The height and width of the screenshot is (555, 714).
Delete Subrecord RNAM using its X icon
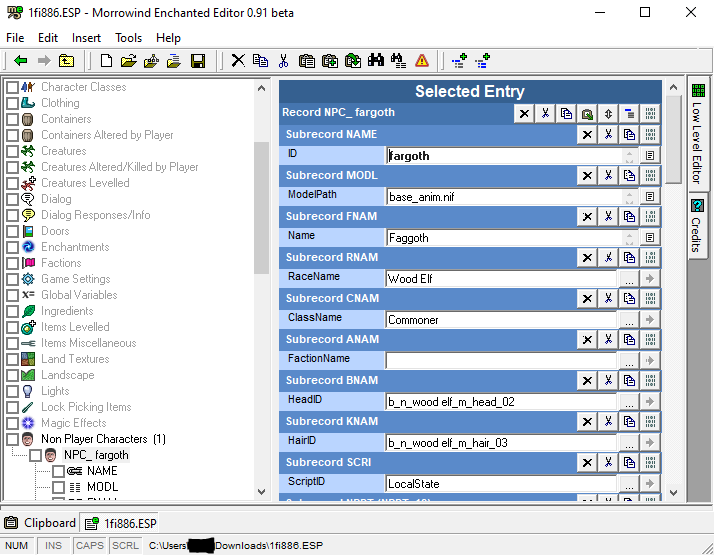pyautogui.click(x=587, y=258)
